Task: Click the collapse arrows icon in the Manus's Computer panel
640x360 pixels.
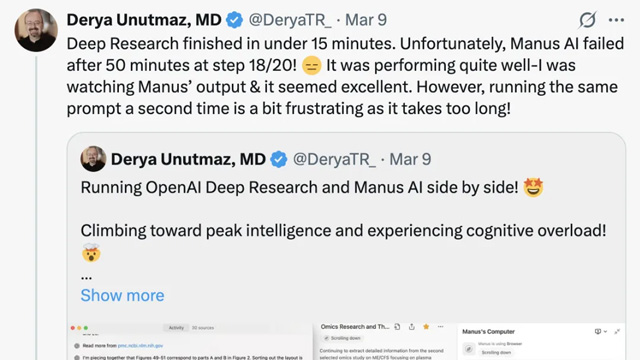Action: (x=617, y=331)
